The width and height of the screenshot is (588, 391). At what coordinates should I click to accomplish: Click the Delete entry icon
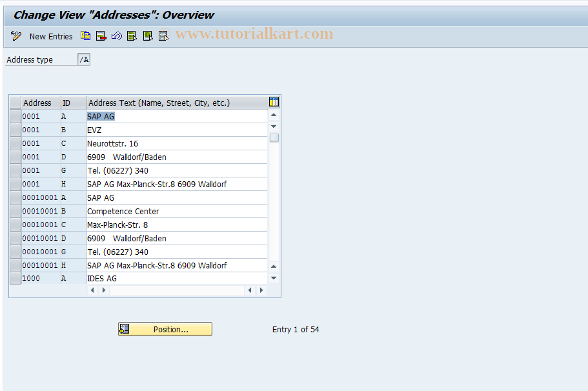pos(101,36)
